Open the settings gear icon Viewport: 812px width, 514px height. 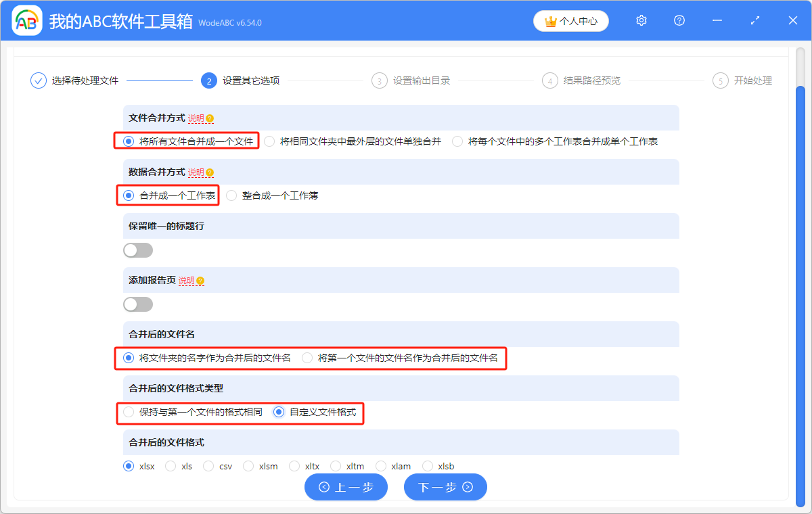(x=641, y=20)
